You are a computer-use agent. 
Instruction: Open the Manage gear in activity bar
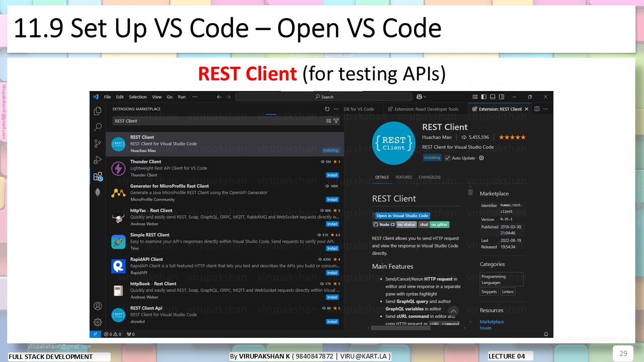(x=98, y=322)
